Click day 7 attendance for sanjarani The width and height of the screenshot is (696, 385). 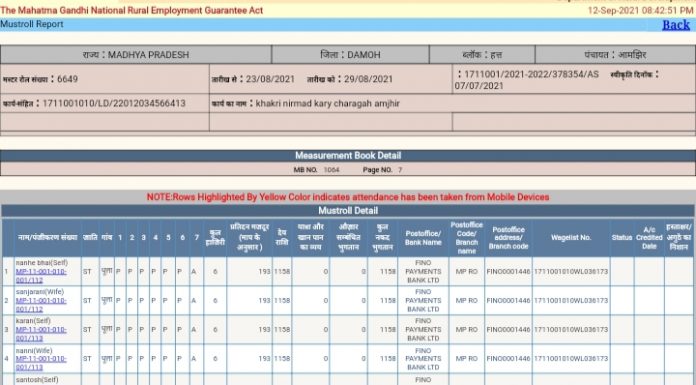click(x=194, y=301)
